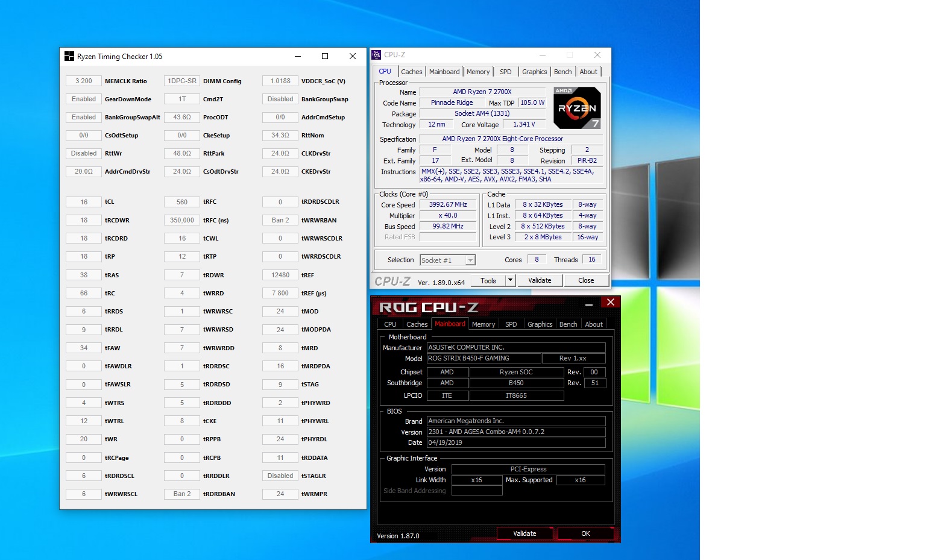Viewport: 926px width, 560px height.
Task: Select SPD tab in ROG CPU-Z
Action: (x=511, y=324)
